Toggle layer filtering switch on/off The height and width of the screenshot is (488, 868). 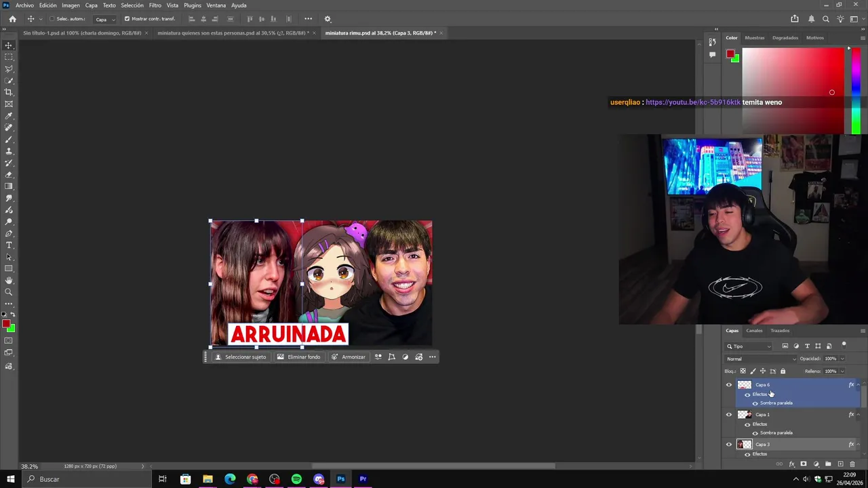click(844, 345)
